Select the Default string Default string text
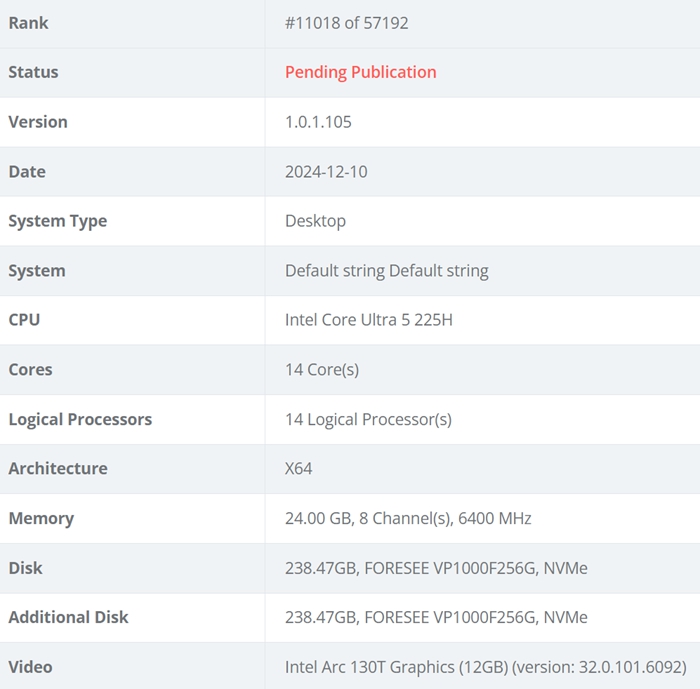Image resolution: width=700 pixels, height=689 pixels. (386, 271)
